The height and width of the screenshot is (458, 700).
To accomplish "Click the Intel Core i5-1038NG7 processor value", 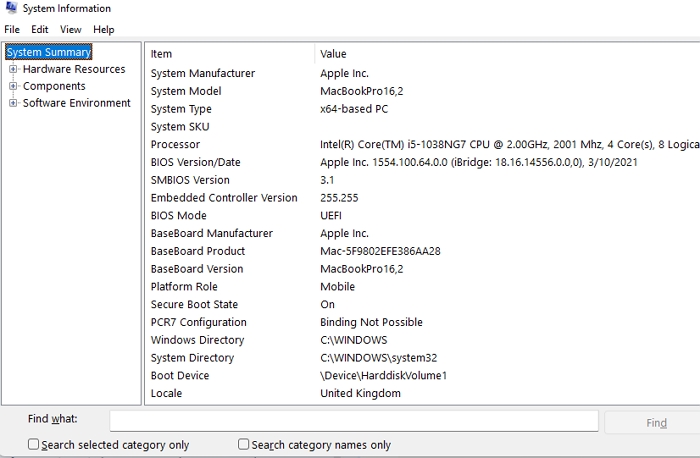I will pos(510,145).
